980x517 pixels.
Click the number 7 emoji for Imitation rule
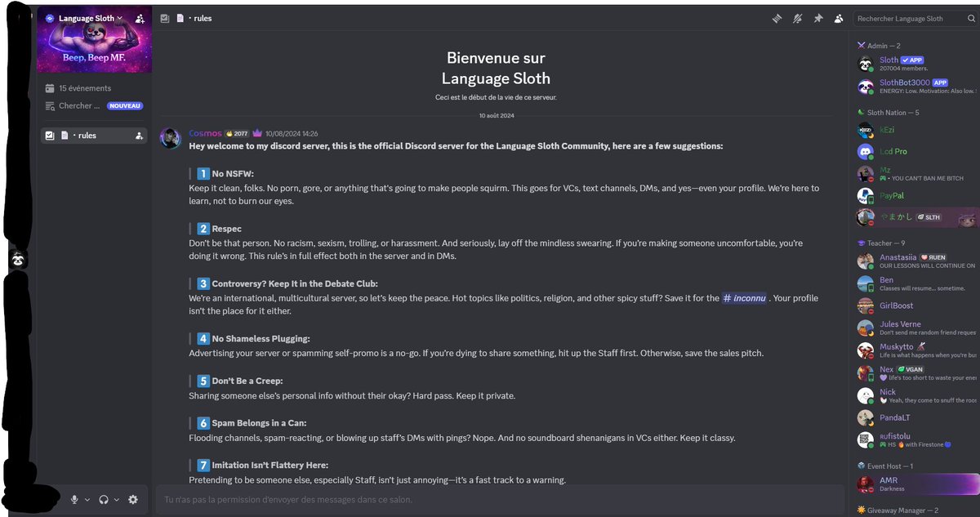(203, 465)
